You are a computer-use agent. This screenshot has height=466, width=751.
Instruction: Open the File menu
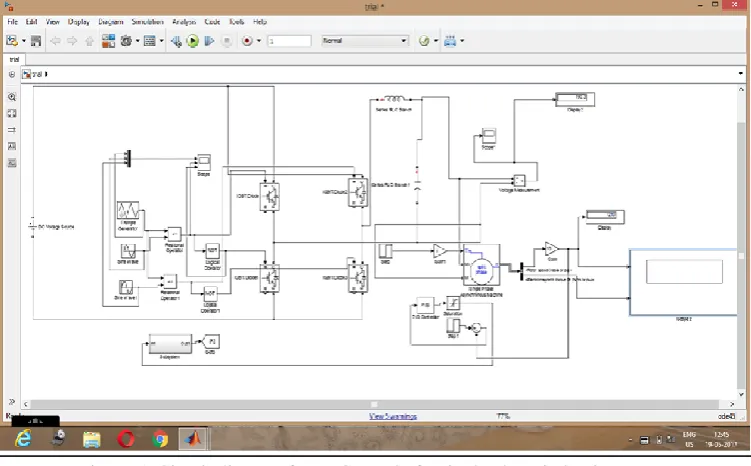pyautogui.click(x=12, y=22)
